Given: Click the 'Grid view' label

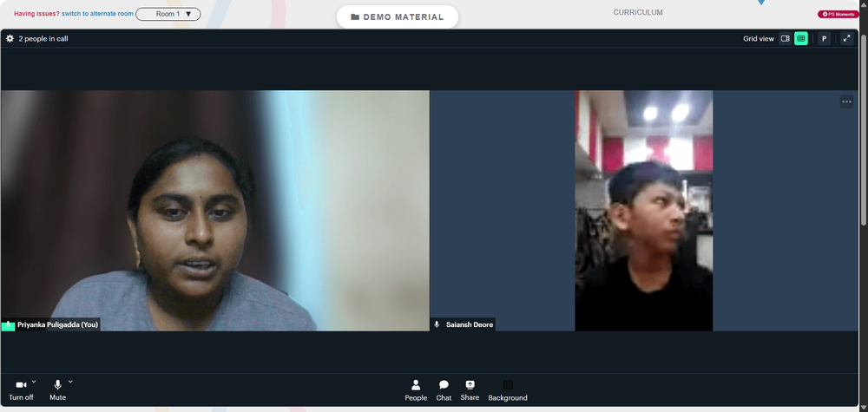Looking at the screenshot, I should 759,39.
